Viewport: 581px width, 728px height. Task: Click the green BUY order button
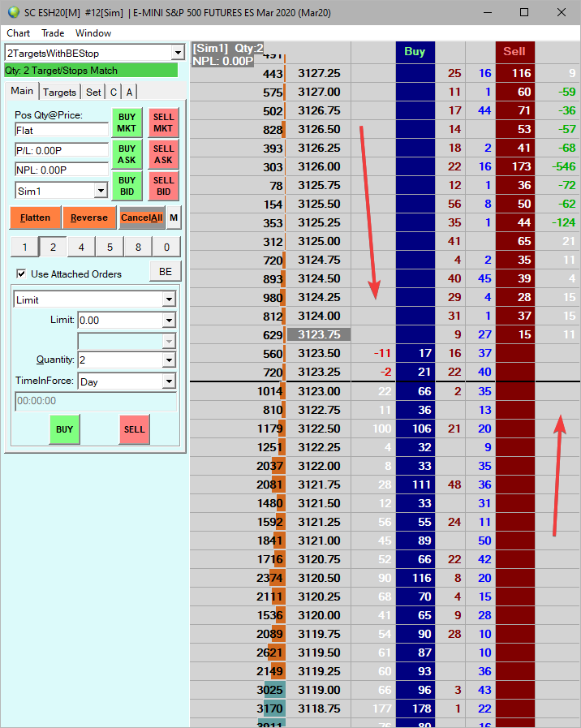(x=64, y=429)
